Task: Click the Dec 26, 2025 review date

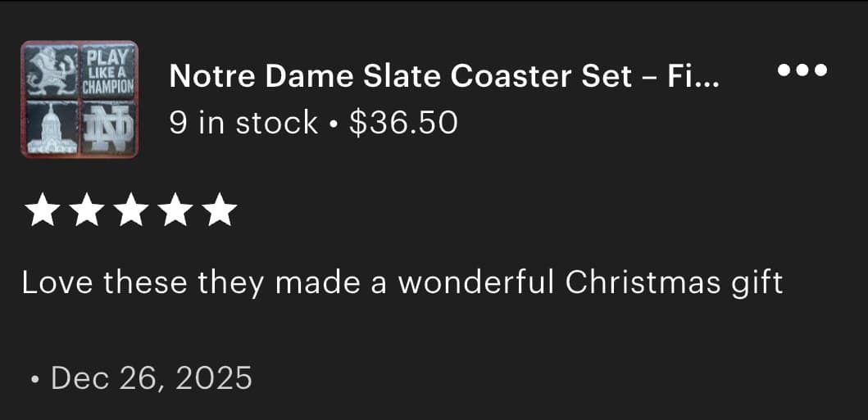Action: click(152, 378)
